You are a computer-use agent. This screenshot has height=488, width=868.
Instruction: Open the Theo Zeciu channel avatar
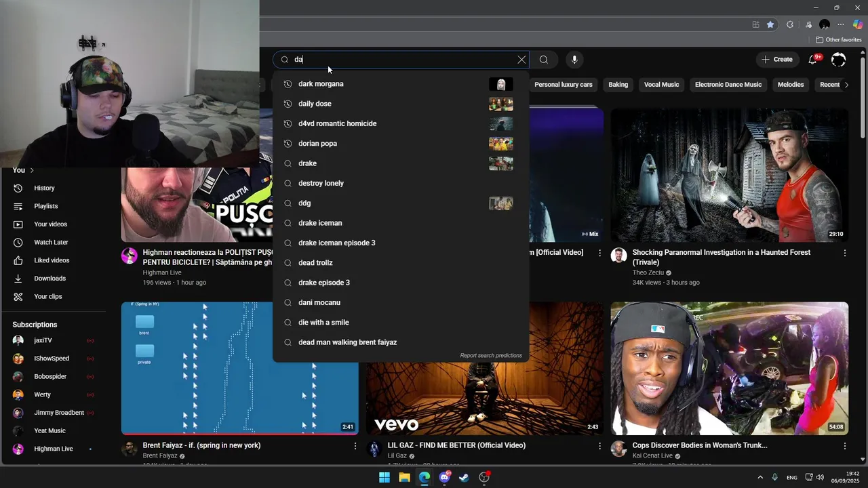(x=618, y=256)
